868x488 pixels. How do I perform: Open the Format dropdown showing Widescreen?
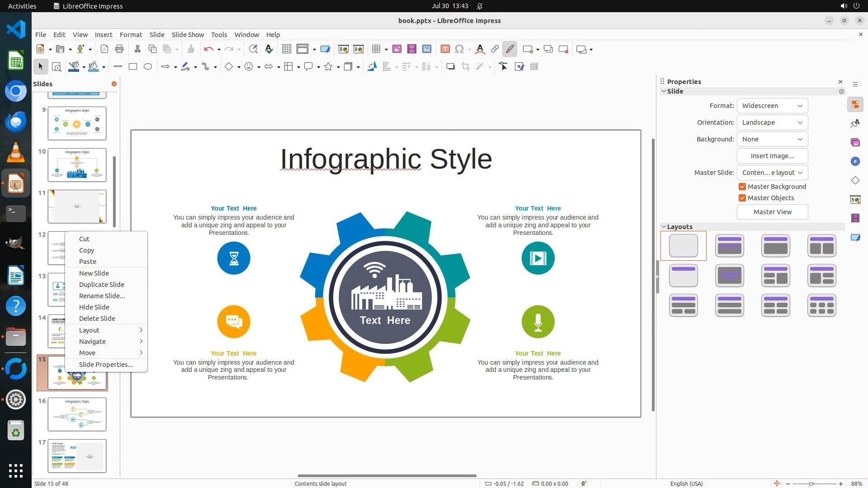point(772,106)
